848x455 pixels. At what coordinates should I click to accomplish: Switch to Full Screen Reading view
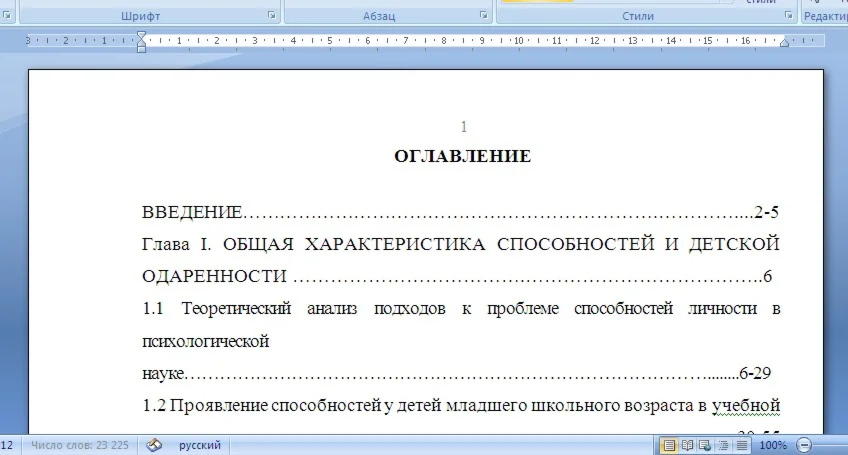click(687, 445)
